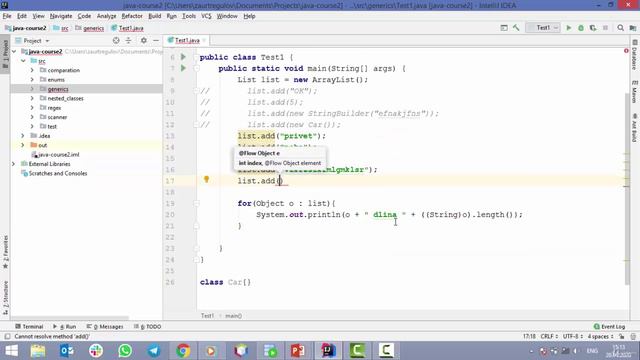This screenshot has width=640, height=360.
Task: Open the Refactor menu
Action: tap(132, 16)
